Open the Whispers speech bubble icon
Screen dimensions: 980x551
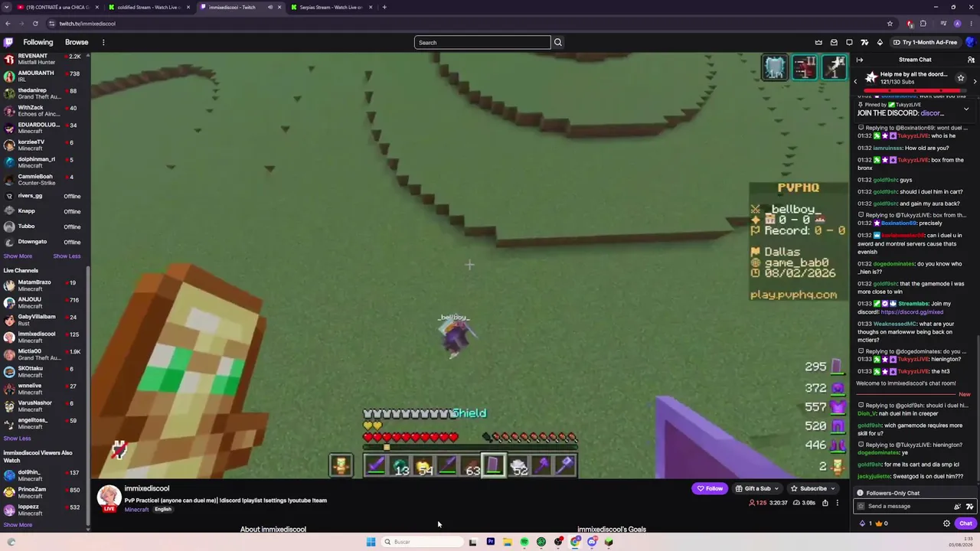849,42
